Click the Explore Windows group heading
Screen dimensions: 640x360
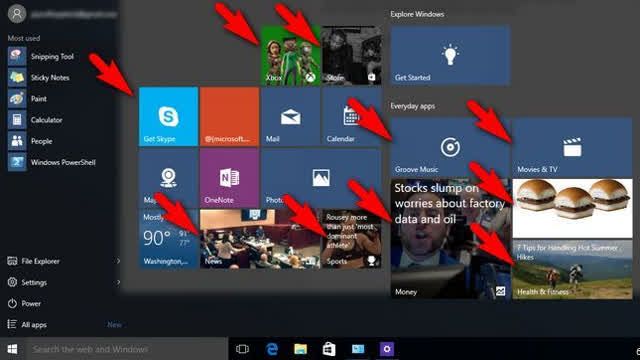[x=417, y=14]
